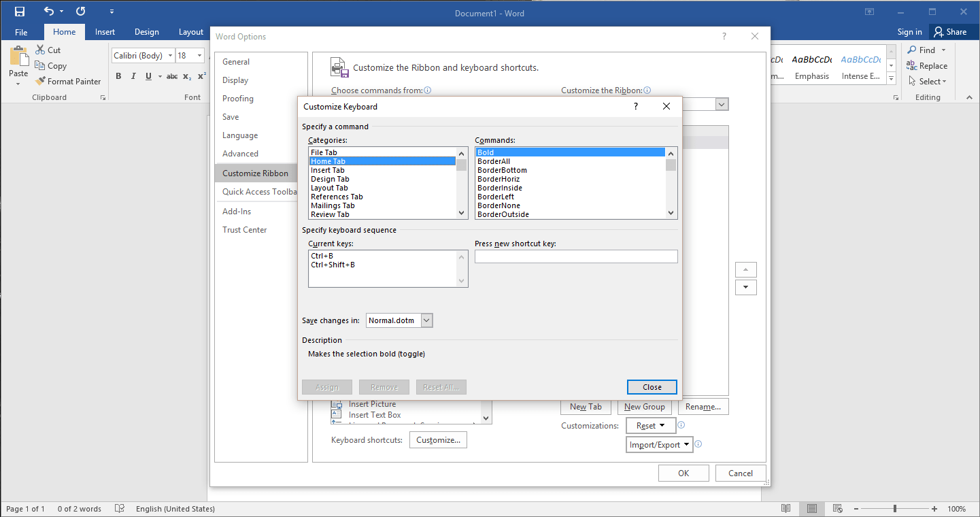Switch to Print Layout view icon
The width and height of the screenshot is (980, 517).
(x=812, y=509)
